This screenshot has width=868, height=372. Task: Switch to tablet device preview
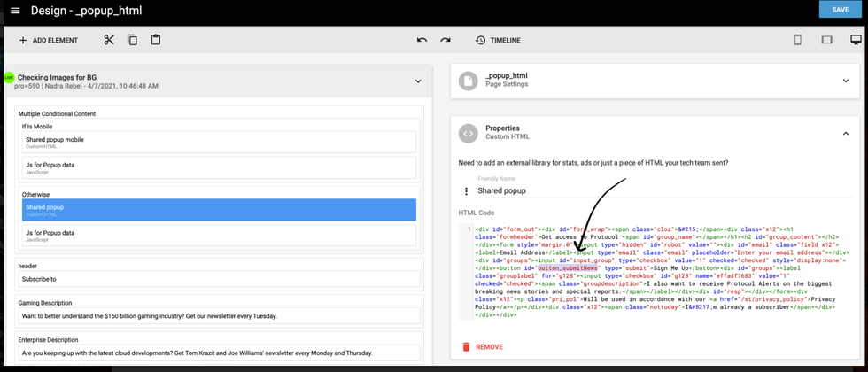click(826, 40)
